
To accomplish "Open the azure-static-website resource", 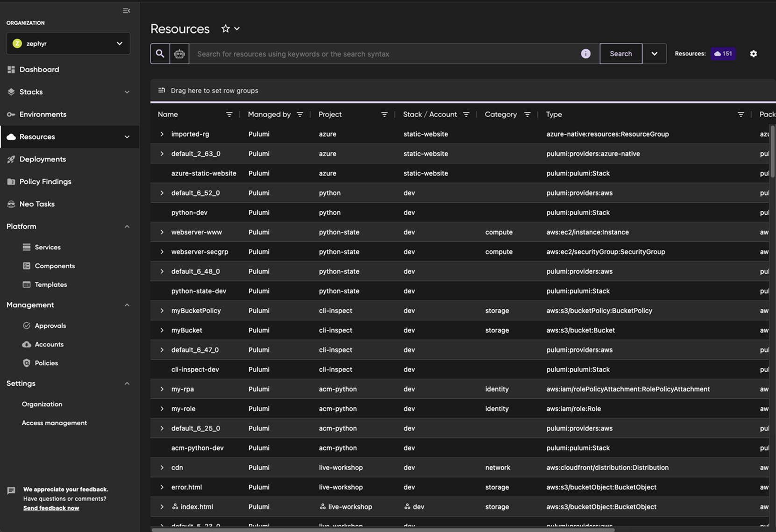I will click(x=204, y=173).
